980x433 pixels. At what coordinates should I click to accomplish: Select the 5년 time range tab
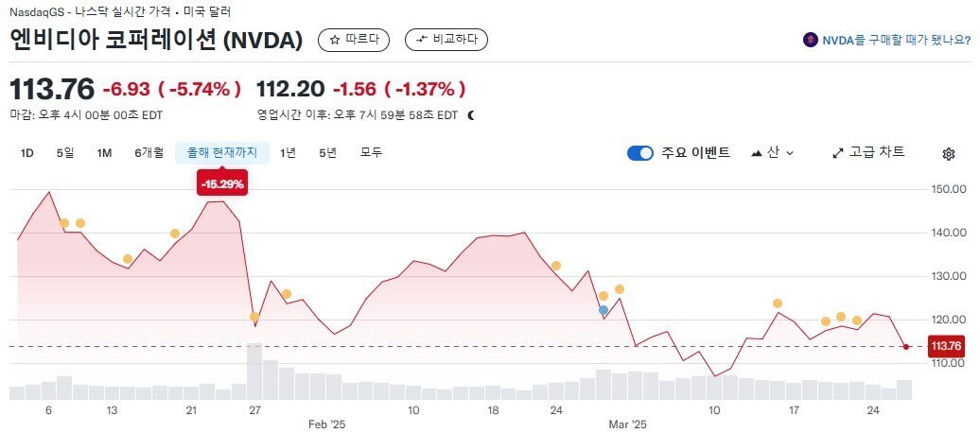click(x=327, y=153)
